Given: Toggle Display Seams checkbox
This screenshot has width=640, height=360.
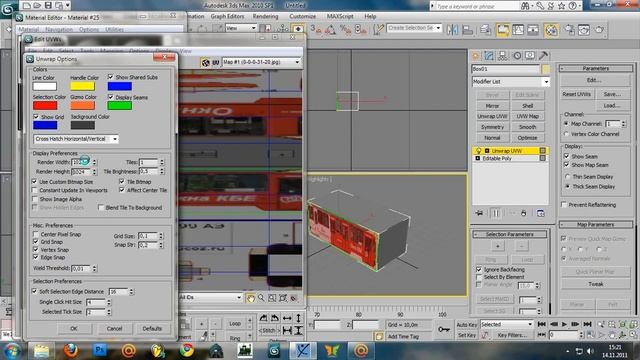Looking at the screenshot, I should tap(111, 97).
